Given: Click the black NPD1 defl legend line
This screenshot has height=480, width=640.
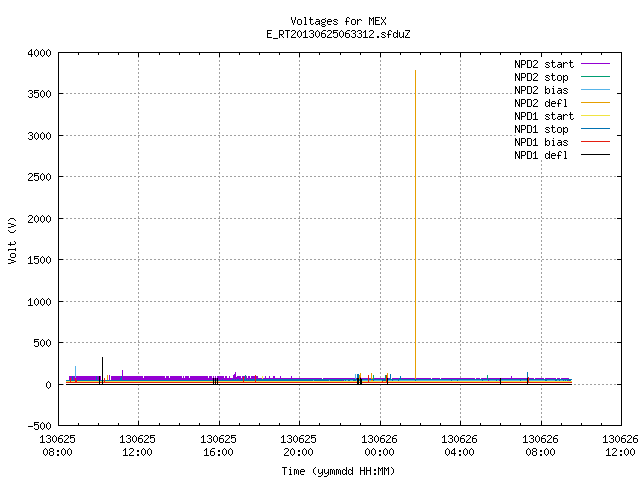Looking at the screenshot, I should click(595, 155).
